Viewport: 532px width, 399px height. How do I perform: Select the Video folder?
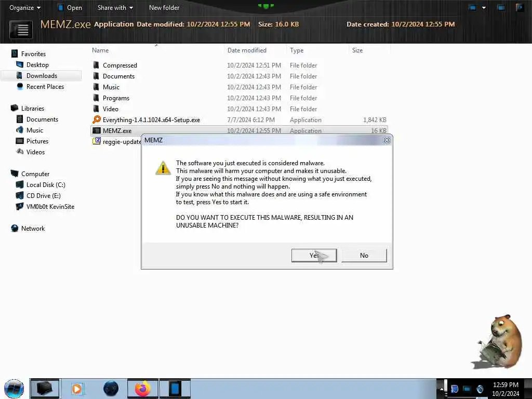(x=110, y=109)
